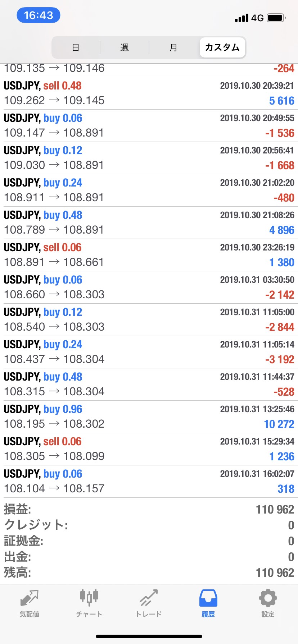Tap the blue 16:43 time pill
This screenshot has height=644, width=298.
[x=39, y=15]
